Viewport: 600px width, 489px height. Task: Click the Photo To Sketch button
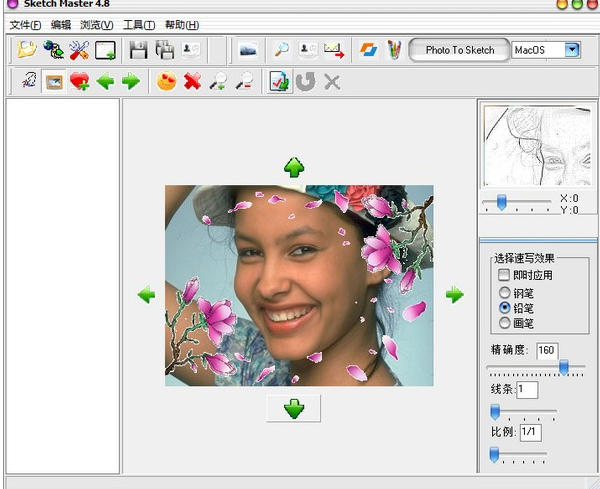pyautogui.click(x=459, y=49)
